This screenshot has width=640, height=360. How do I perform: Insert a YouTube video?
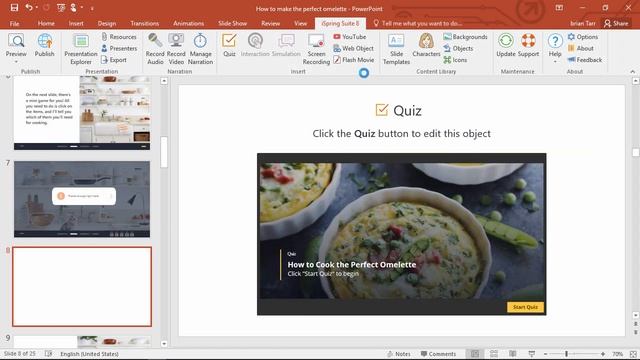pyautogui.click(x=350, y=37)
